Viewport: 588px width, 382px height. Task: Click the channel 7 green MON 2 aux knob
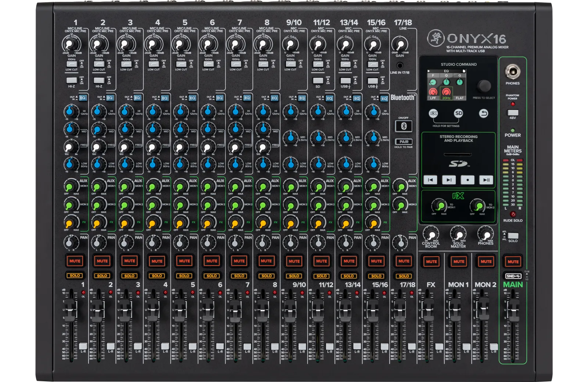[x=235, y=205]
